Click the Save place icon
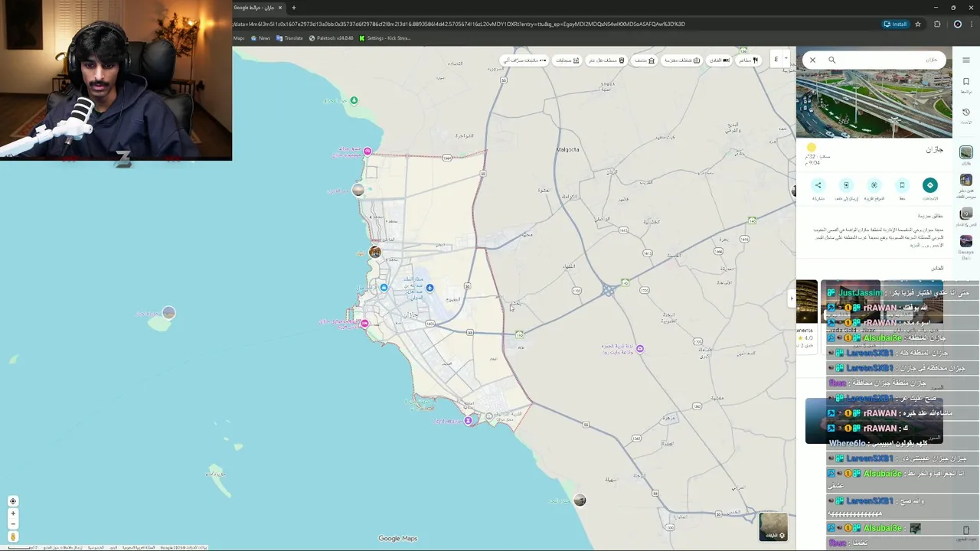This screenshot has height=551, width=980. [902, 185]
